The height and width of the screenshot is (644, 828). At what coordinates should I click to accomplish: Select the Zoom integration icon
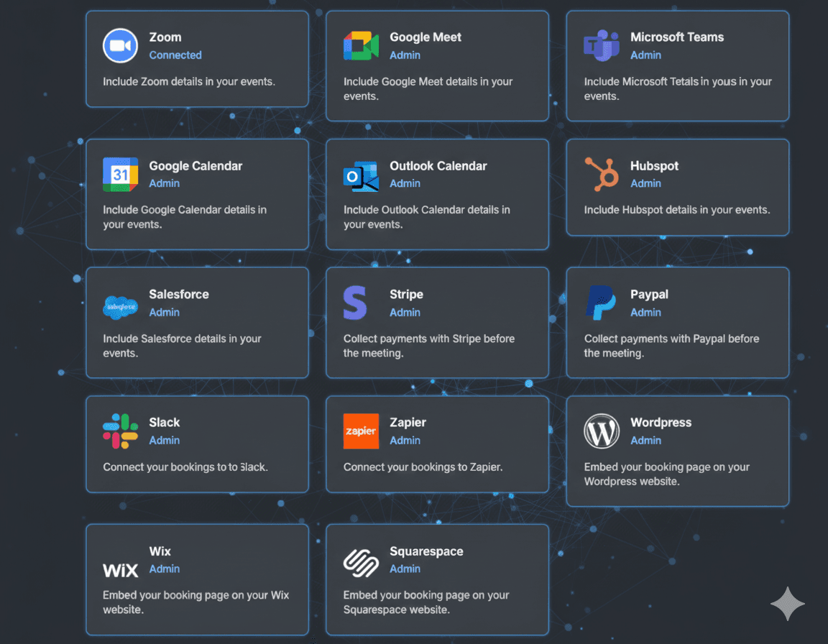pyautogui.click(x=119, y=45)
